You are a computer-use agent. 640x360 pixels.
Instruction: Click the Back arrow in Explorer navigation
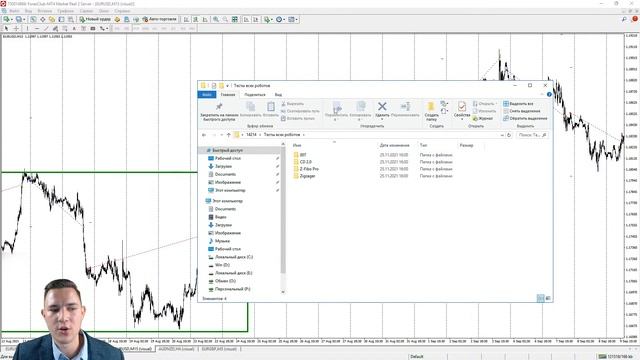[204, 135]
